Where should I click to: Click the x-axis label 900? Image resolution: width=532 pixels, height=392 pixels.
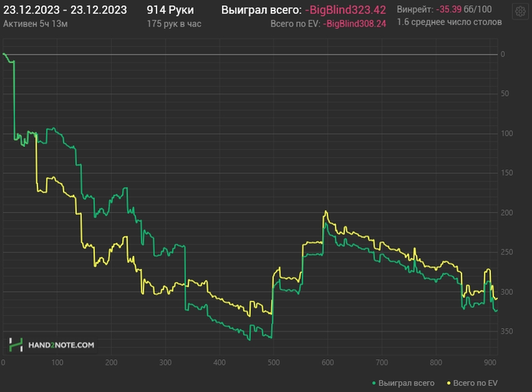pyautogui.click(x=490, y=362)
